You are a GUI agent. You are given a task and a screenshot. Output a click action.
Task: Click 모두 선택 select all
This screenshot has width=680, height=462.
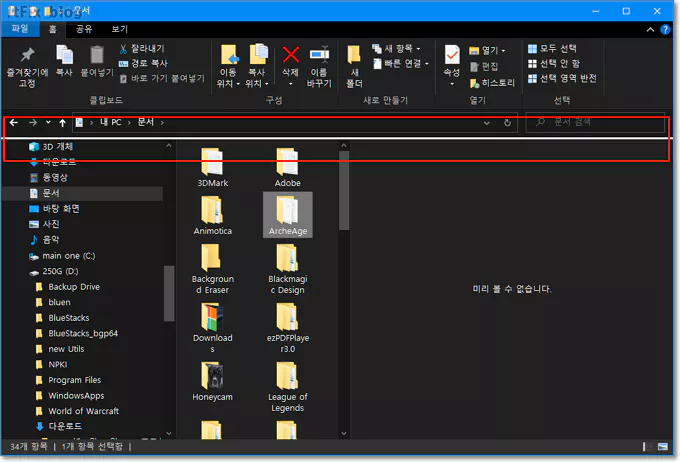[552, 49]
